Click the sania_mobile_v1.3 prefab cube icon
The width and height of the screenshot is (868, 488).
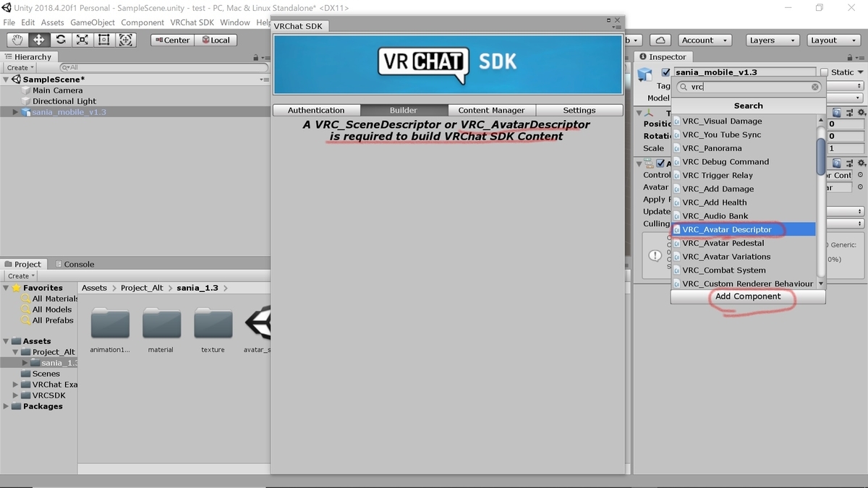26,112
